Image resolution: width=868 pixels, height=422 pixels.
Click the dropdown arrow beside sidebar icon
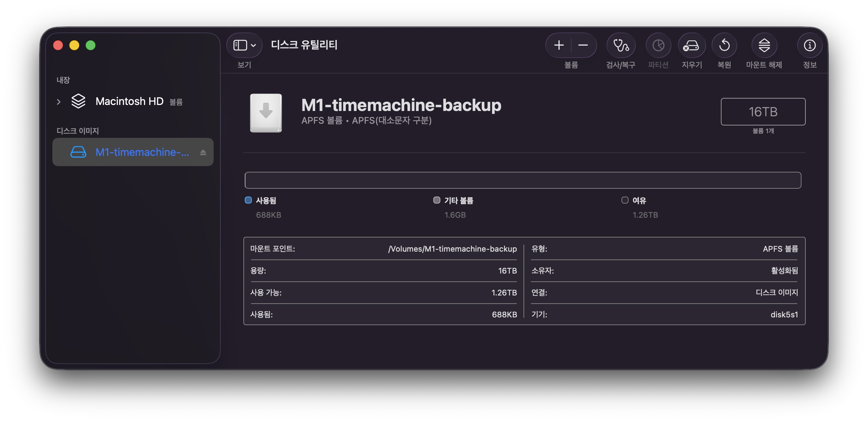pos(253,45)
